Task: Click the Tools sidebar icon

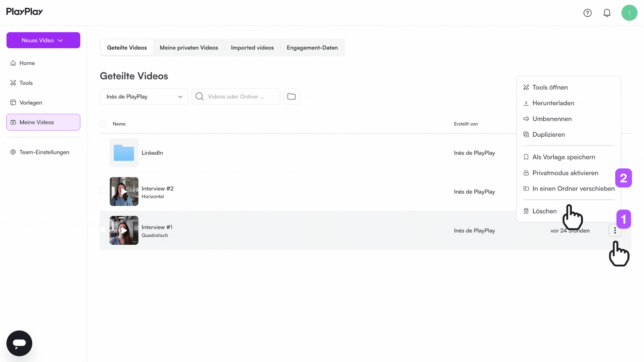Action: [x=13, y=83]
